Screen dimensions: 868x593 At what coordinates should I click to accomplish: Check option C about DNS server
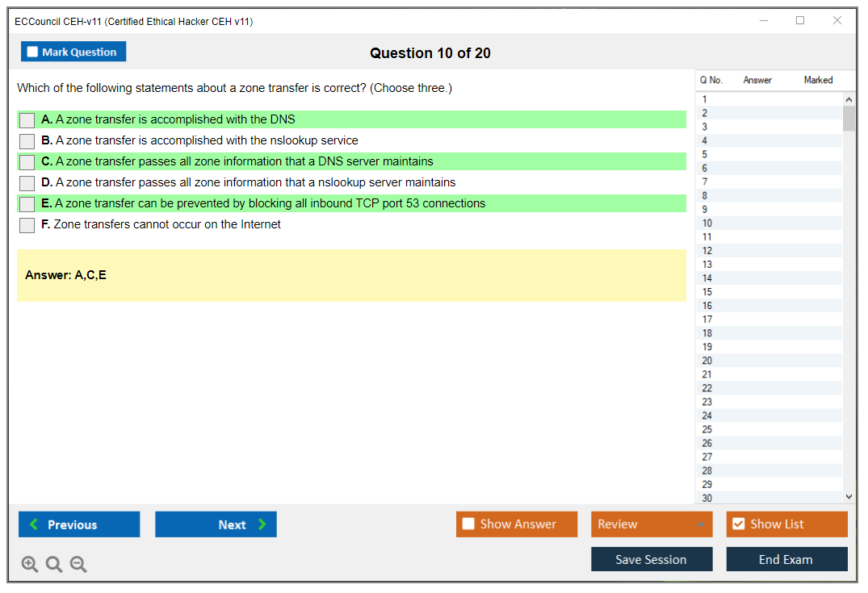point(27,162)
